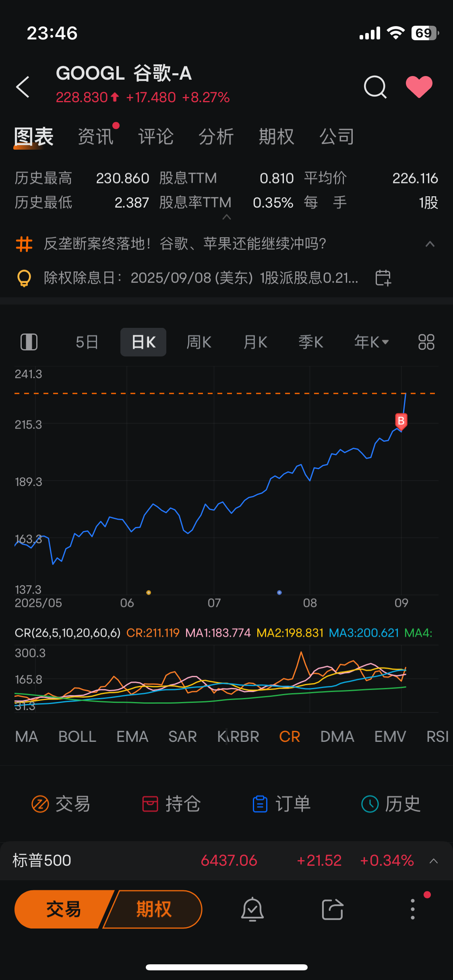Select the EMV indicator
Image resolution: width=453 pixels, height=980 pixels.
pyautogui.click(x=390, y=737)
